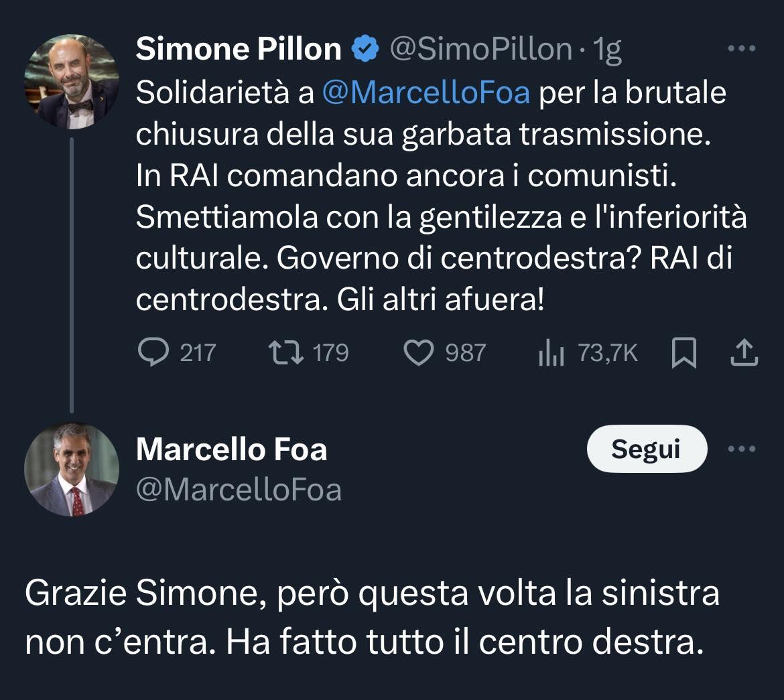784x700 pixels.
Task: Open Simone Pillon's profile picture
Action: pyautogui.click(x=72, y=81)
